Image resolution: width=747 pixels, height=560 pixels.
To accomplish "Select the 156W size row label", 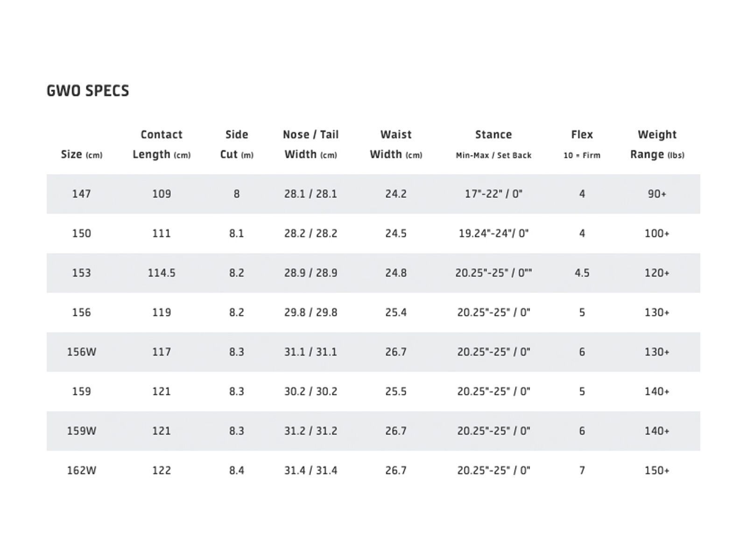I will click(81, 352).
